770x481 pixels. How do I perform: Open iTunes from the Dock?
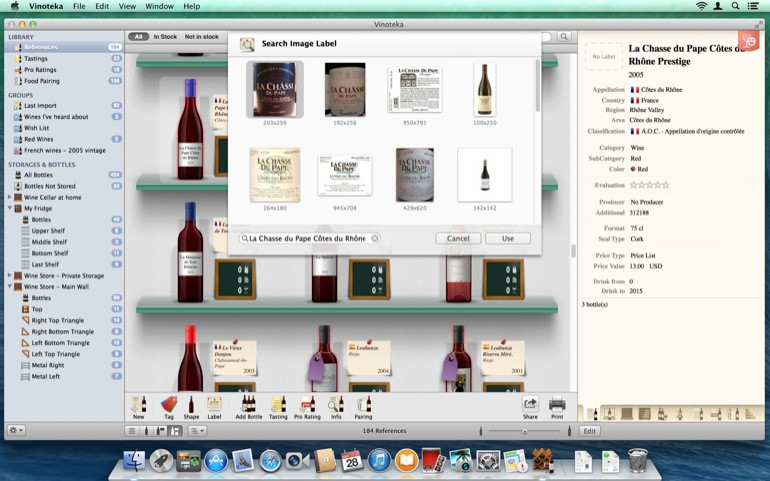[x=379, y=461]
